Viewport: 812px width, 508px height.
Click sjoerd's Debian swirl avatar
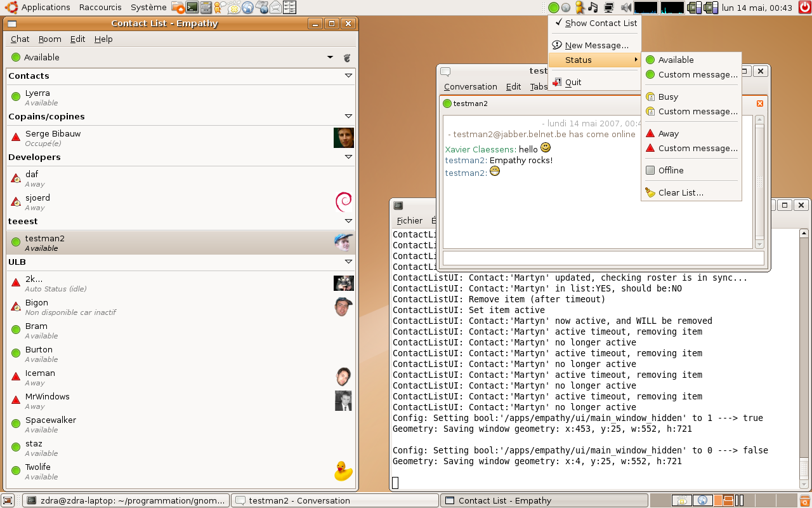click(x=343, y=201)
